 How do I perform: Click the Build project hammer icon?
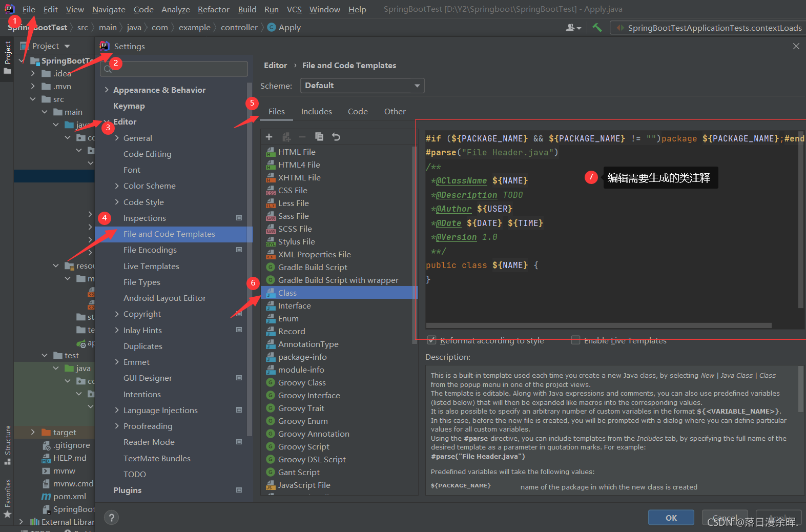(597, 28)
